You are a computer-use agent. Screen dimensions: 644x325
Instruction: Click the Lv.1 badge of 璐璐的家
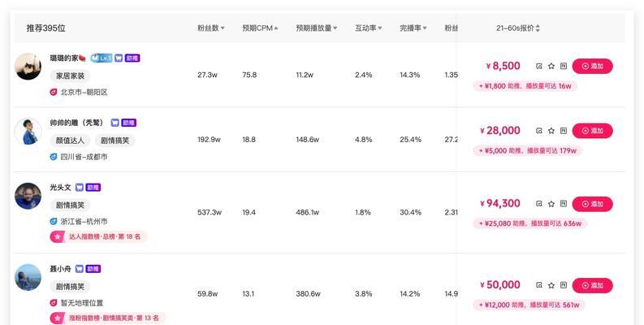click(101, 58)
